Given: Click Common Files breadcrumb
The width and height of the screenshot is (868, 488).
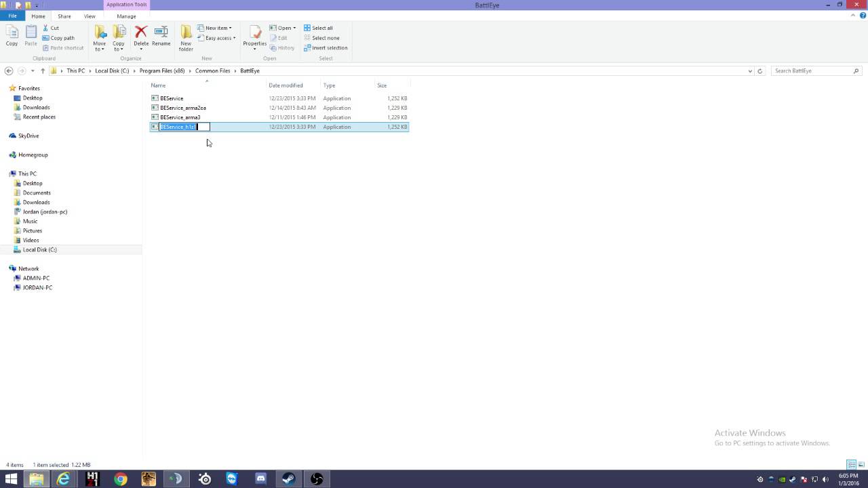Looking at the screenshot, I should tap(213, 70).
